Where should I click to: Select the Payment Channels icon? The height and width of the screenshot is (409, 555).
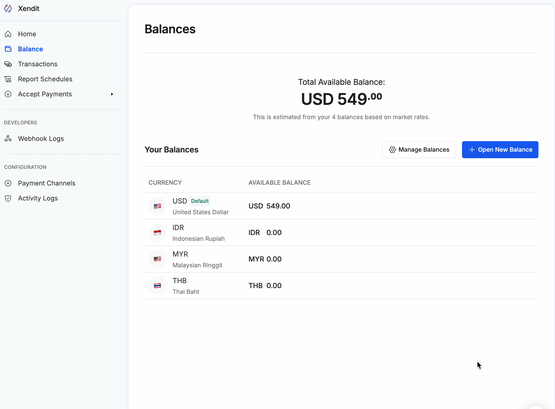tap(8, 183)
